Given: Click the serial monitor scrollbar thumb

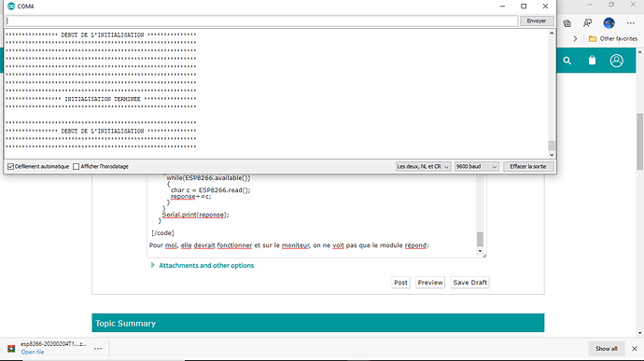Looking at the screenshot, I should coord(552,146).
